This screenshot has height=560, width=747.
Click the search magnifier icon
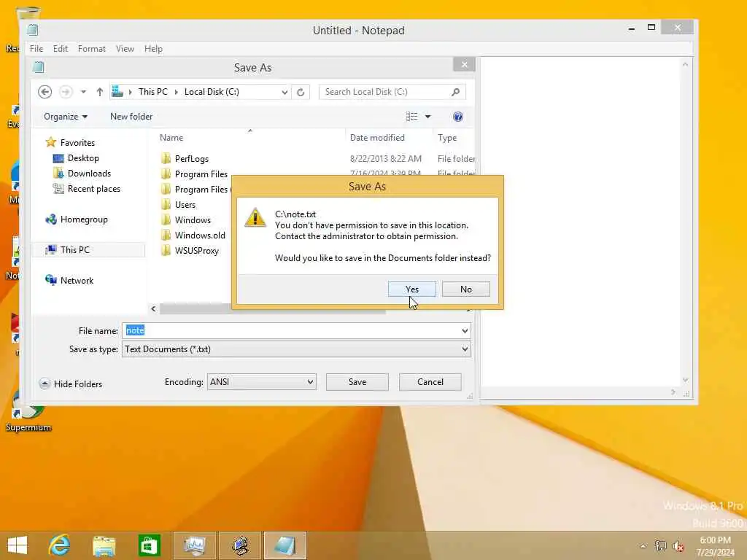point(455,92)
